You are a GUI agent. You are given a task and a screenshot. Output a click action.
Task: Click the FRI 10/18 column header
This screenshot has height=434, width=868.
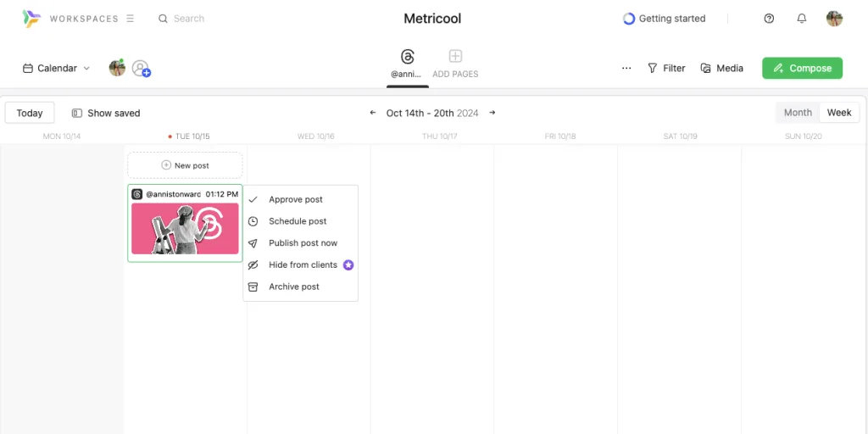[x=560, y=136]
